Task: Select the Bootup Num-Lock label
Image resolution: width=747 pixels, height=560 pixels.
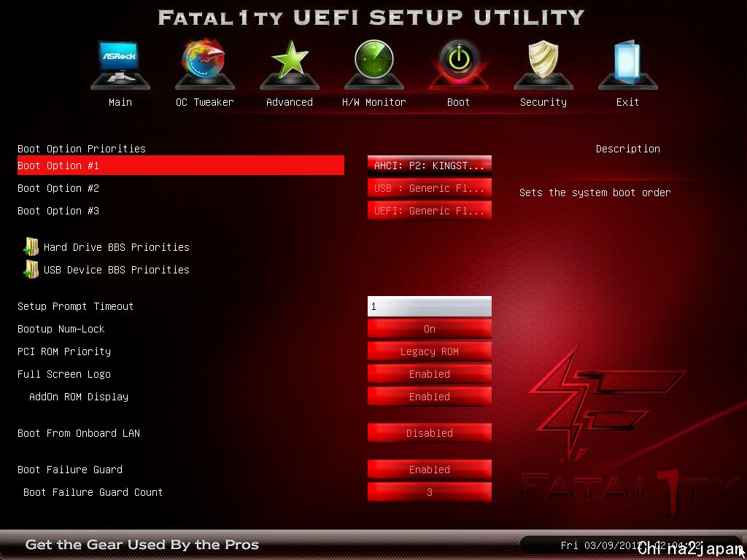Action: coord(61,329)
